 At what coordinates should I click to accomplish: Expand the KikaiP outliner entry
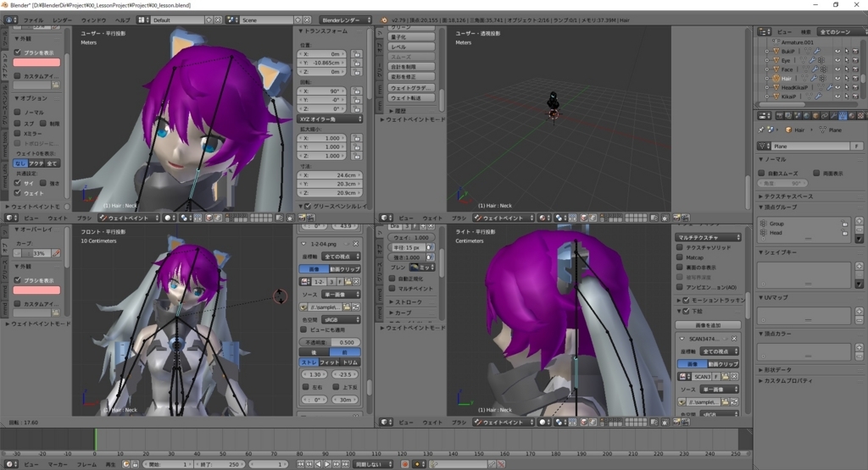[x=766, y=97]
